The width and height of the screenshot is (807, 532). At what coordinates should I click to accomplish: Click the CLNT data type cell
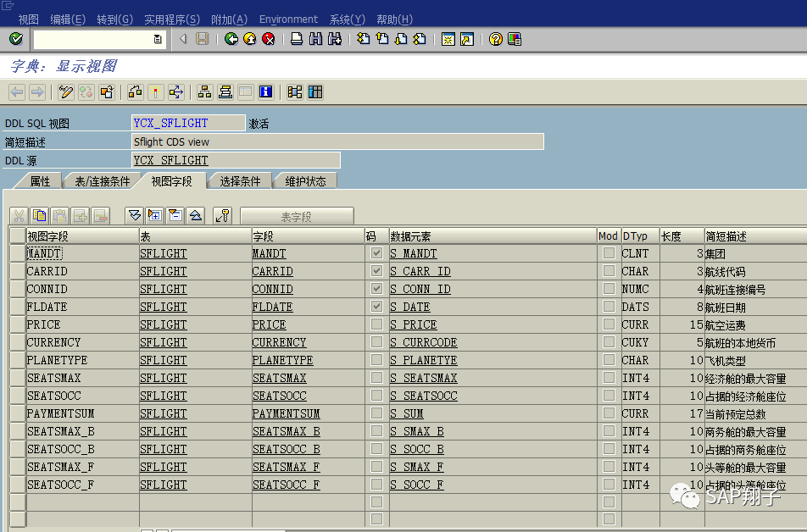635,253
